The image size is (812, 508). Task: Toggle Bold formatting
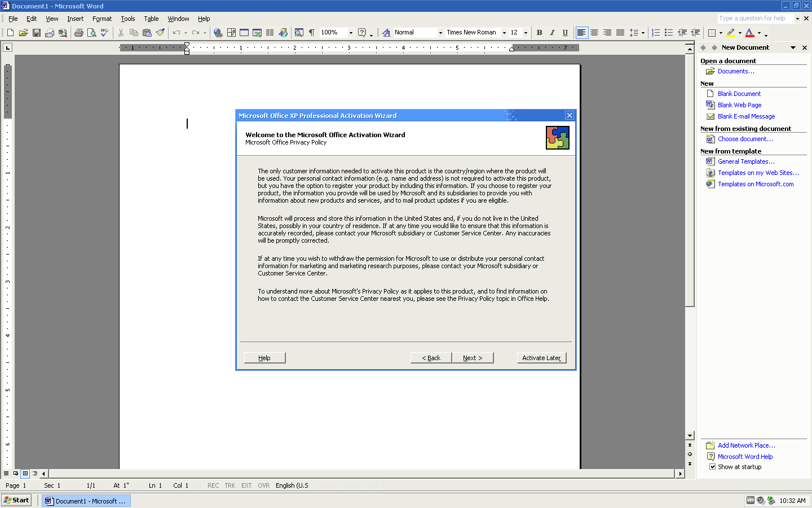(x=540, y=33)
